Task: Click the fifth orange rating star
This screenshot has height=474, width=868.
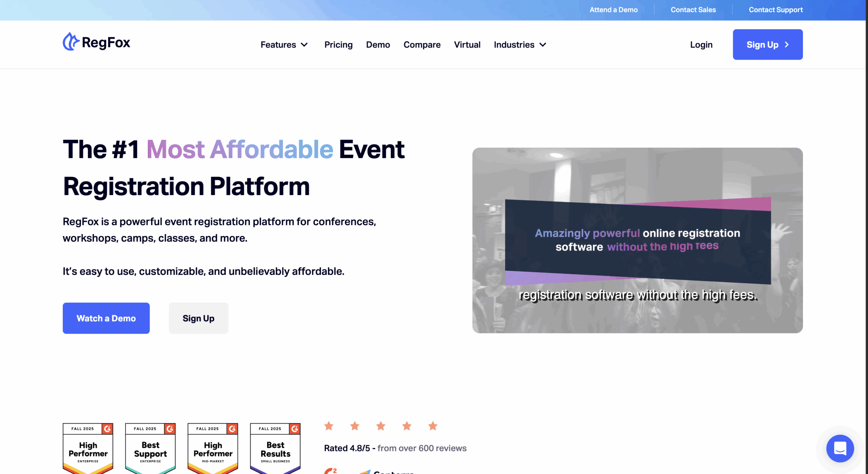Action: click(x=433, y=426)
